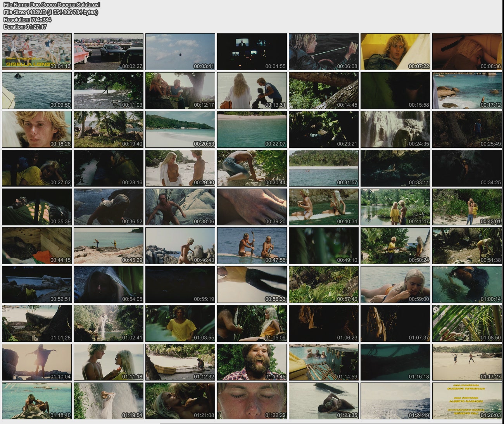Open the closing credits thumbnail at 01:26:03

[467, 401]
